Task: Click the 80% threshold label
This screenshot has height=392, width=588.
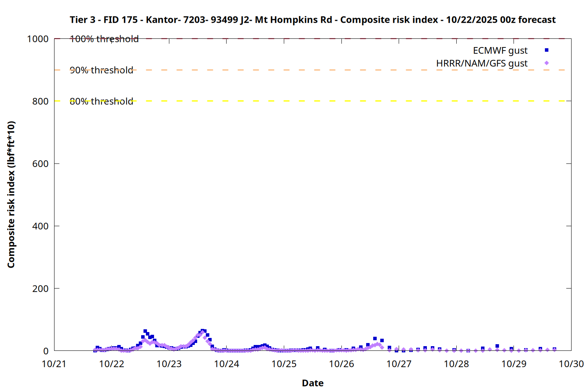Action: point(102,101)
